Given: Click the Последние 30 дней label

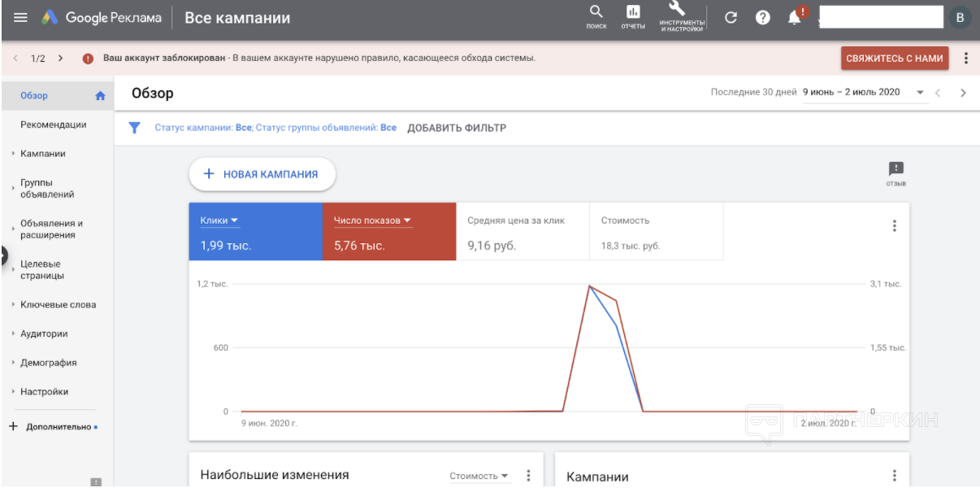Looking at the screenshot, I should point(753,93).
